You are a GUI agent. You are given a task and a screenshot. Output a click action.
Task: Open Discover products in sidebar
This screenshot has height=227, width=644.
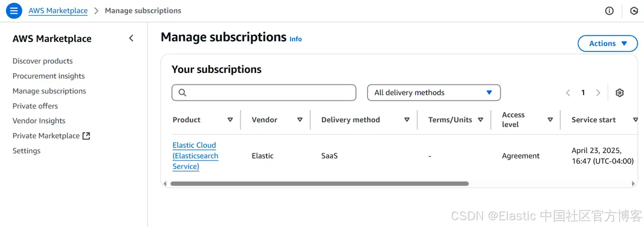[43, 61]
